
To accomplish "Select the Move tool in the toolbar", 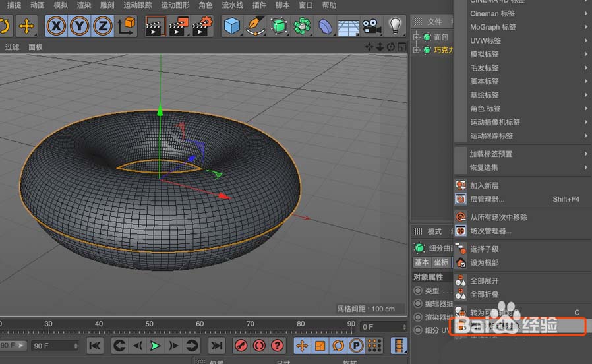I will 26,26.
